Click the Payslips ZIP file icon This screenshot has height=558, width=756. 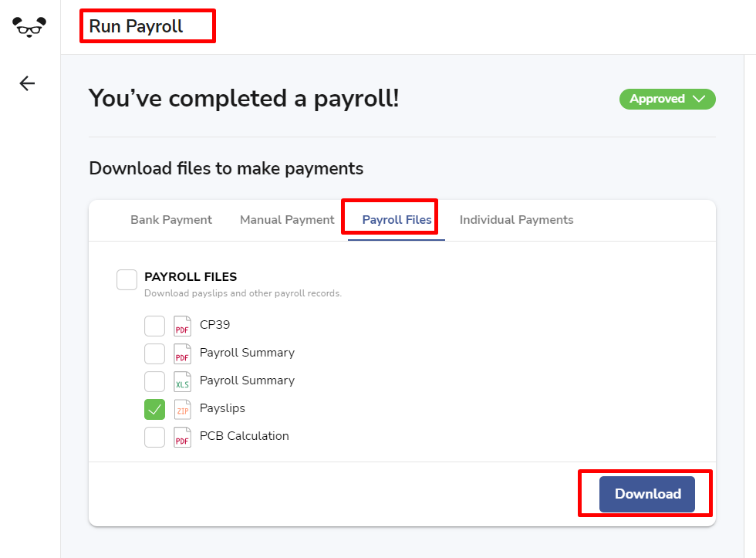point(182,409)
